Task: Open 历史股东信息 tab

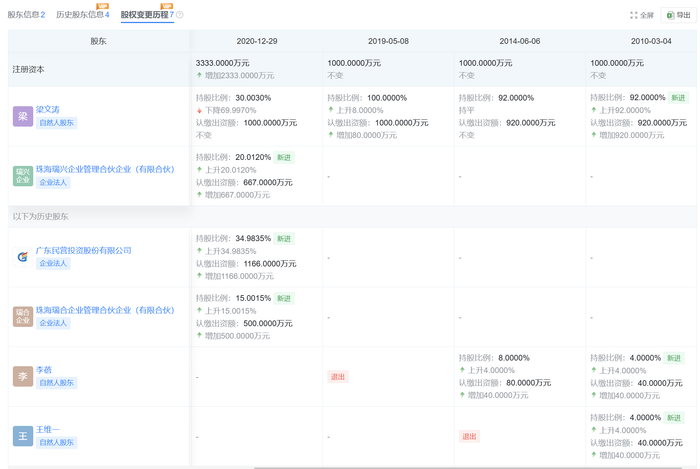Action: 83,15
